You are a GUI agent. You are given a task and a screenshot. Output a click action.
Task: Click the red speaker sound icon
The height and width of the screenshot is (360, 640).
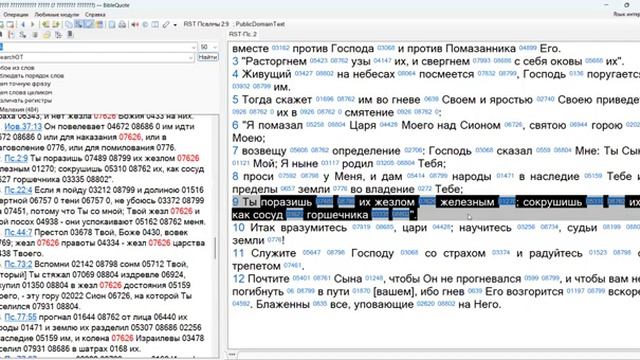(x=135, y=24)
